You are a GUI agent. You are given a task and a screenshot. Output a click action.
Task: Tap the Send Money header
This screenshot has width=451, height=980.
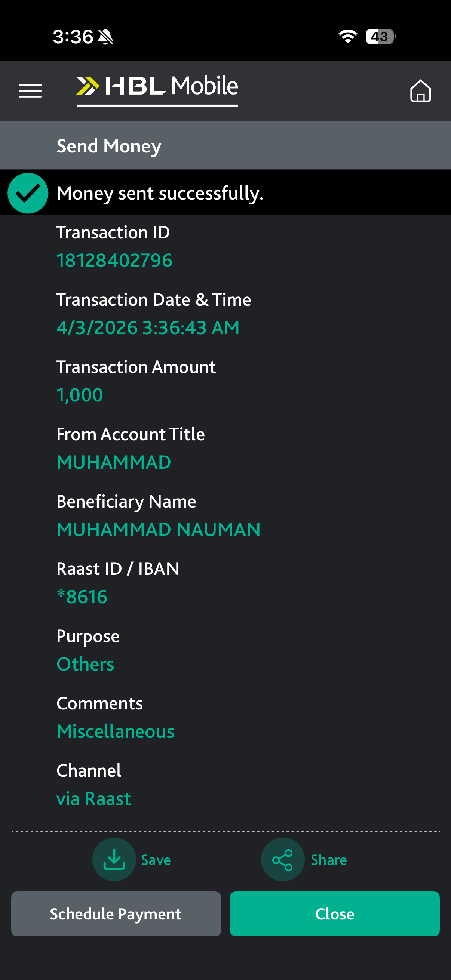109,146
